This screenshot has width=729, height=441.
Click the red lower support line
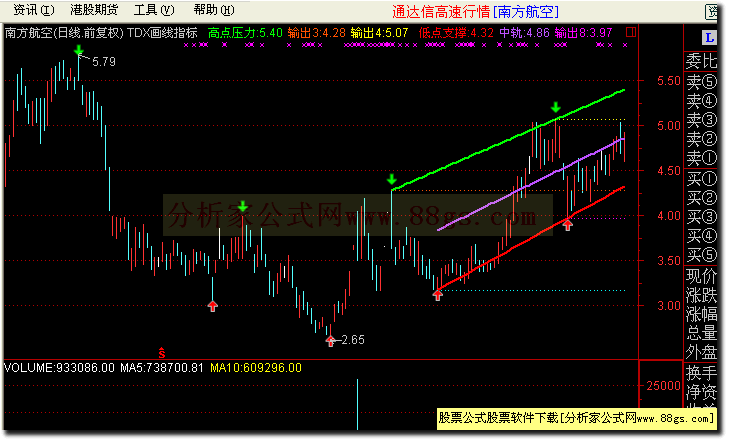[x=531, y=238]
